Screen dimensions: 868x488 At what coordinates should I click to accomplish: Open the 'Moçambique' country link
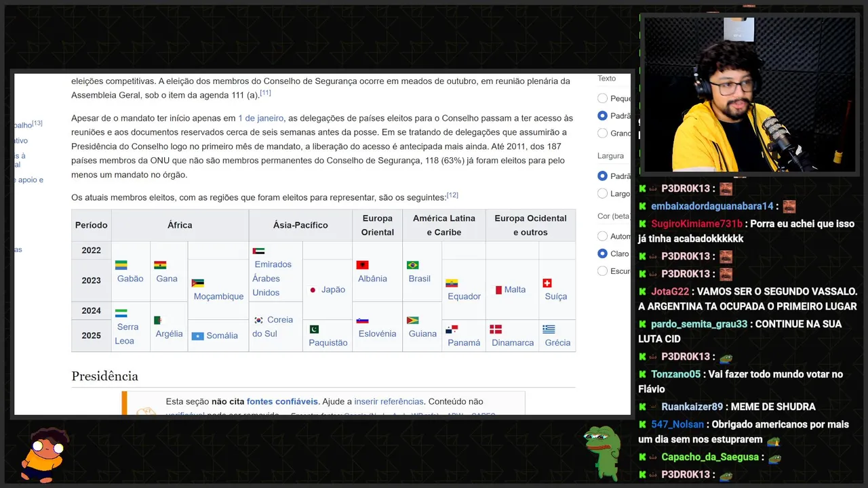coord(218,296)
